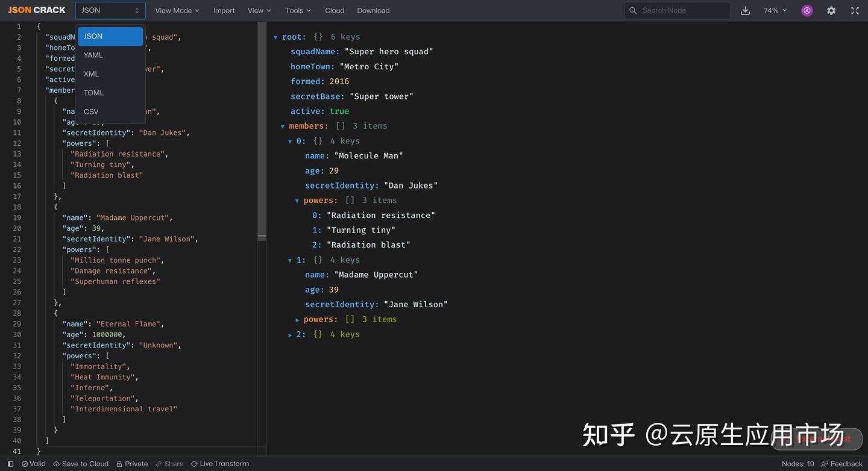Open the zoom percentage dropdown
Screen dimensions: 868x471
775,10
